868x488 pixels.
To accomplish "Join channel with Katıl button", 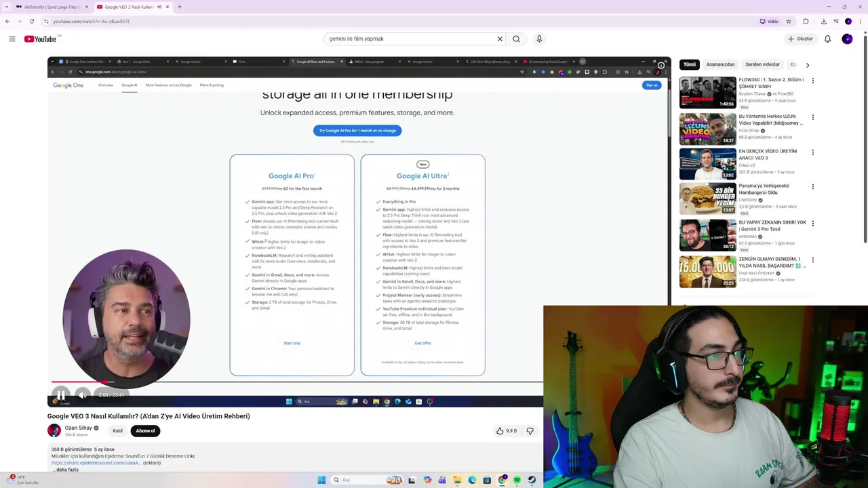I will (x=118, y=430).
